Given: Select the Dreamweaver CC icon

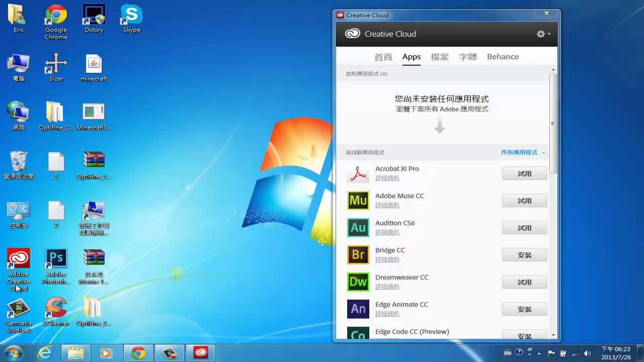Looking at the screenshot, I should point(358,282).
